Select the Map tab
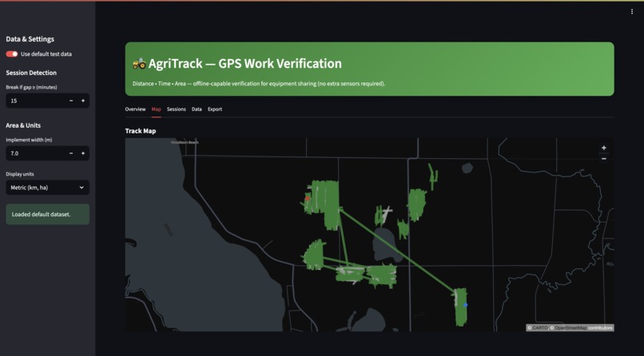The width and height of the screenshot is (644, 356). (156, 109)
